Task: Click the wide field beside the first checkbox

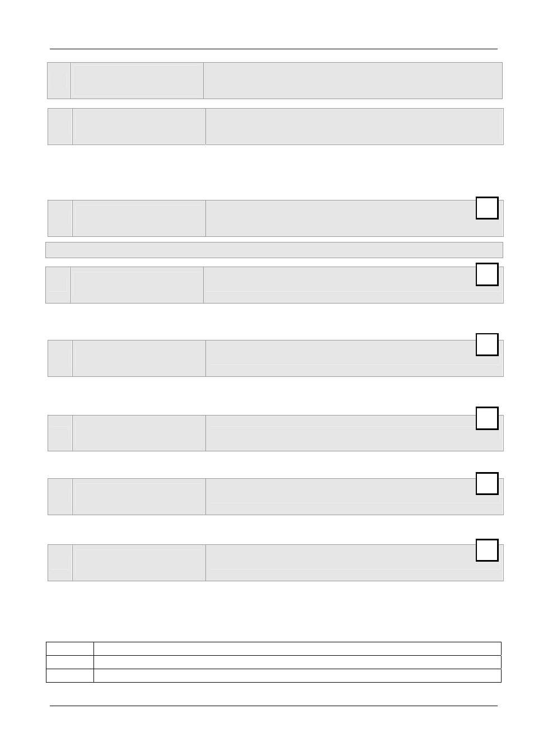Action: [x=354, y=218]
